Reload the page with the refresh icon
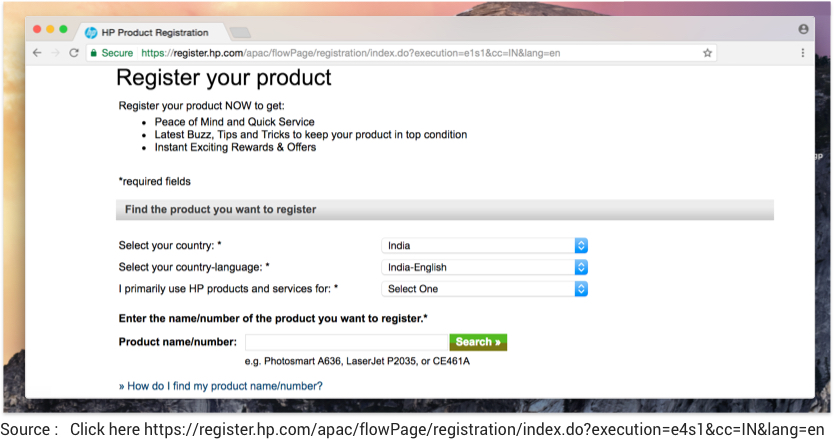 pos(74,53)
